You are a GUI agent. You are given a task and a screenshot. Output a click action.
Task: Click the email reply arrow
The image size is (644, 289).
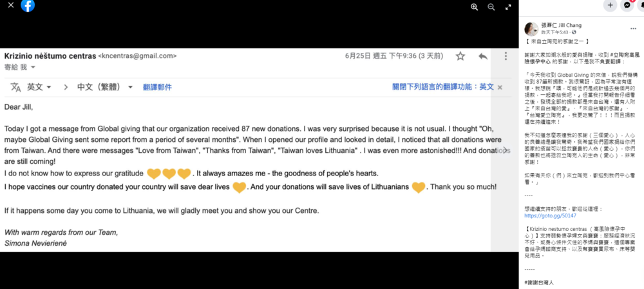point(482,56)
